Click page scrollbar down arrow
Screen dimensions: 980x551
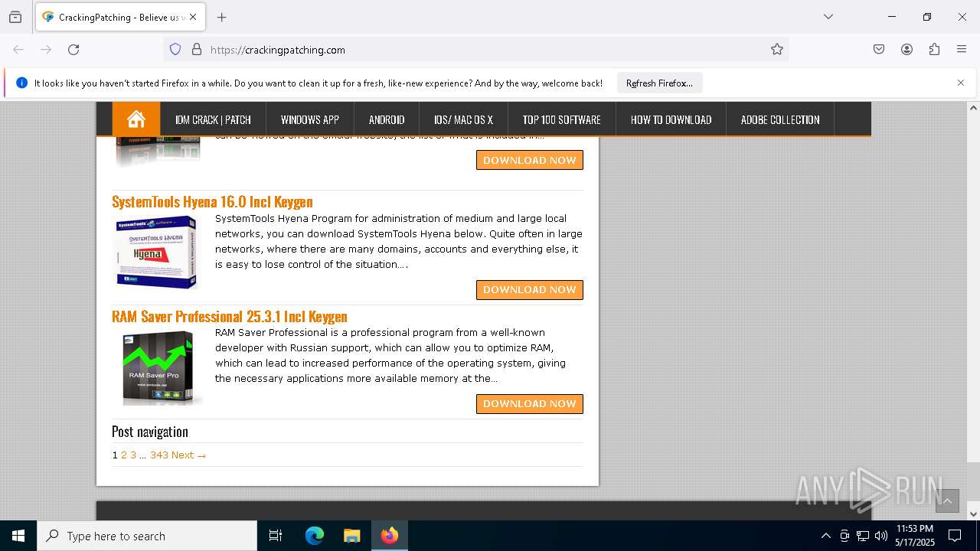(x=973, y=514)
